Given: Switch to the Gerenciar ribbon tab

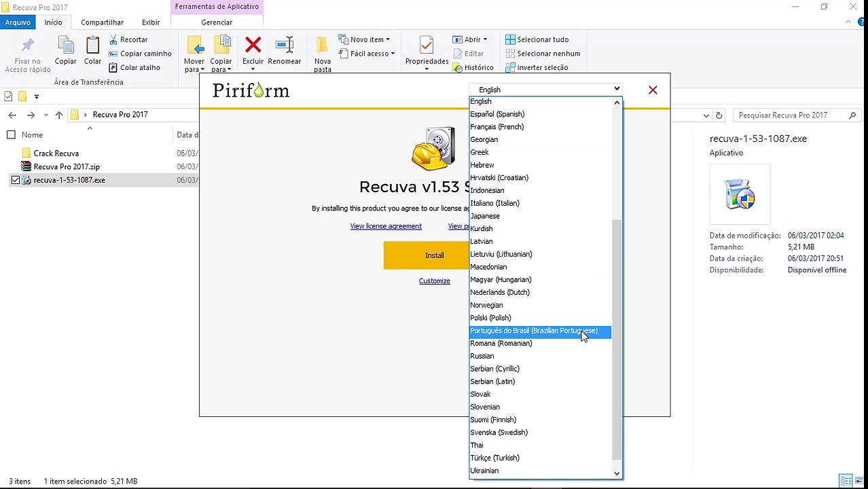Looking at the screenshot, I should tap(217, 22).
